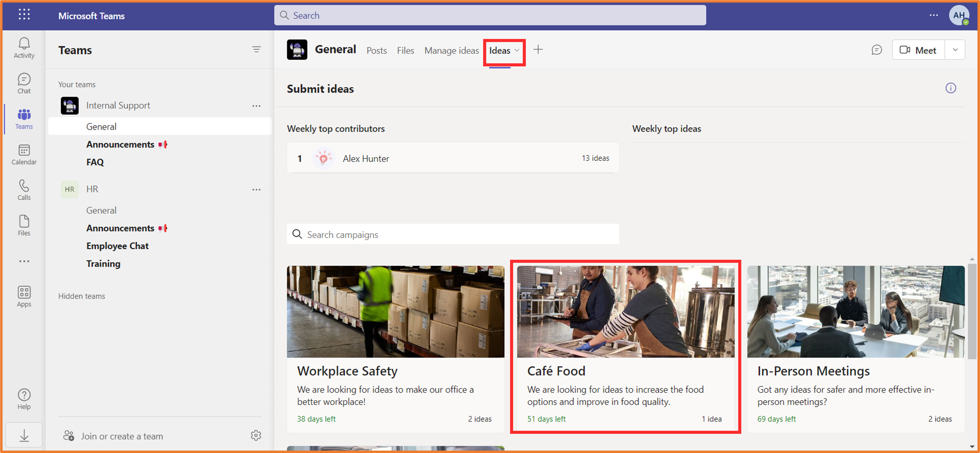The width and height of the screenshot is (980, 453).
Task: Open more options for Internal Support team
Action: point(256,106)
